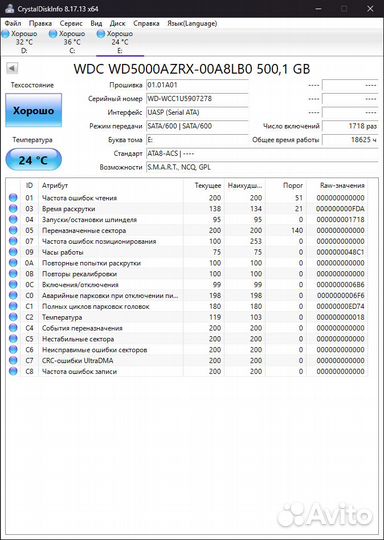Open the Сервис menu

point(71,23)
